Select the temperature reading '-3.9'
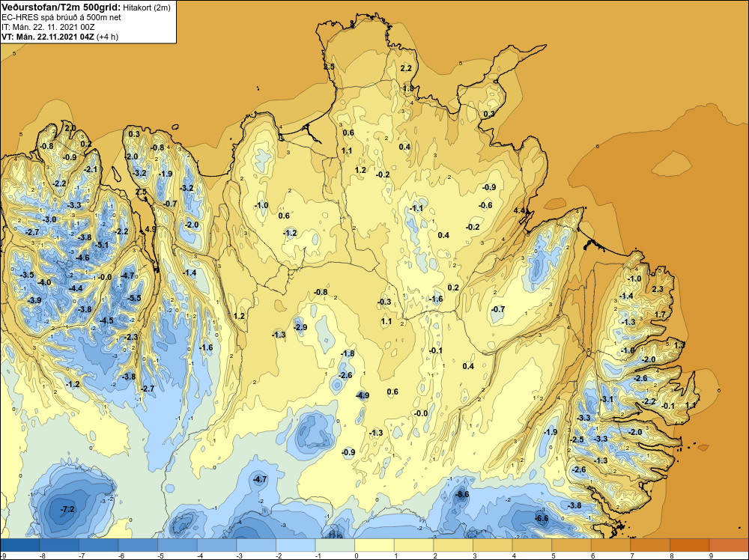Image resolution: width=749 pixels, height=560 pixels. coord(34,300)
